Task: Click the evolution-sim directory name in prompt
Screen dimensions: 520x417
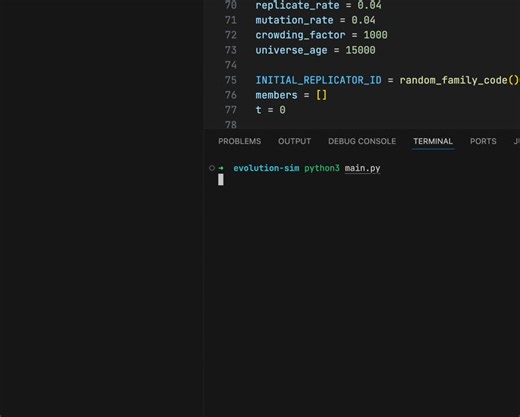Action: (x=266, y=168)
